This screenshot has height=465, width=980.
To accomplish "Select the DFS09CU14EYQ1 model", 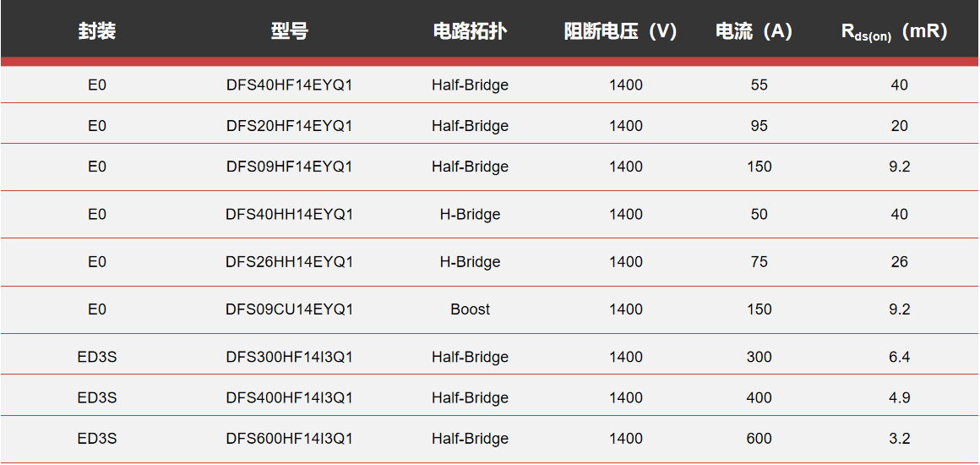I will tap(289, 309).
